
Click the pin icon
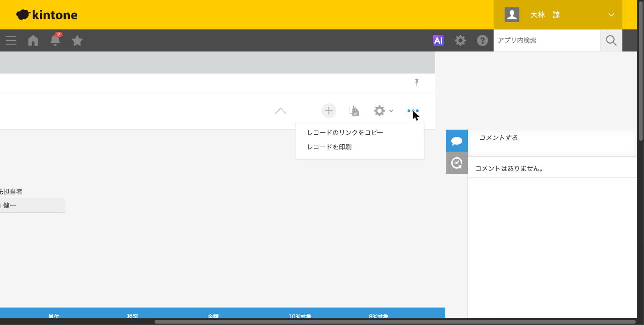(x=417, y=82)
